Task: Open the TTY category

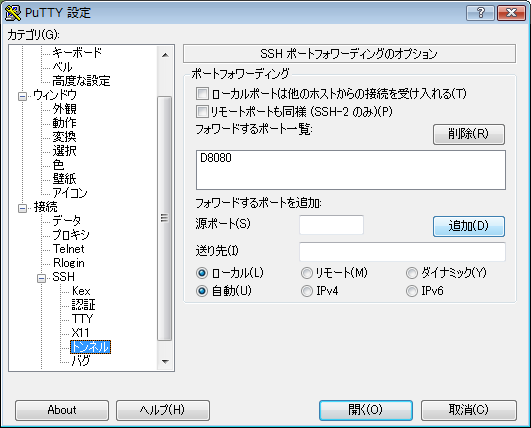Action: click(x=82, y=319)
